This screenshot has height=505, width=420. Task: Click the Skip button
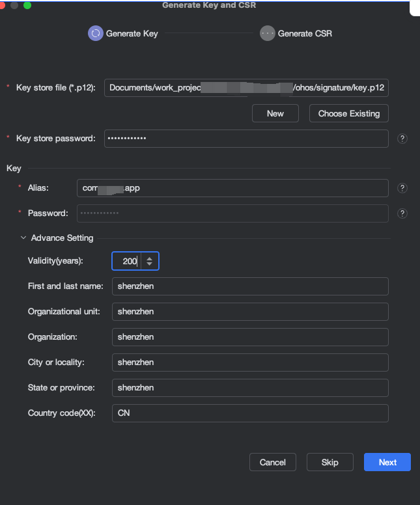tap(329, 462)
